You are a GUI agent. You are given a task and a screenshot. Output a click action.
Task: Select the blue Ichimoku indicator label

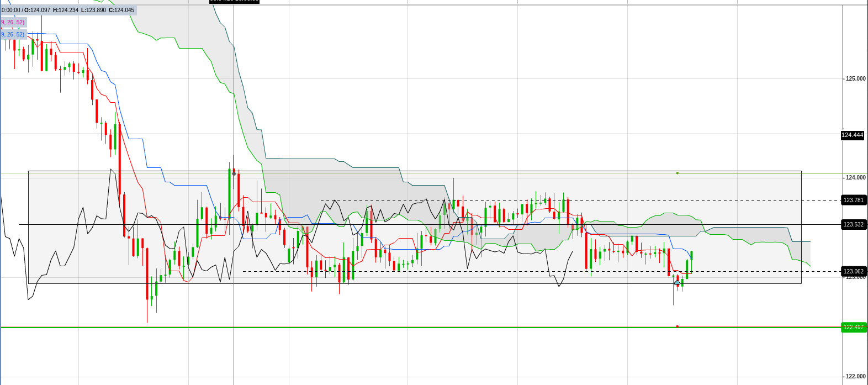[x=13, y=34]
